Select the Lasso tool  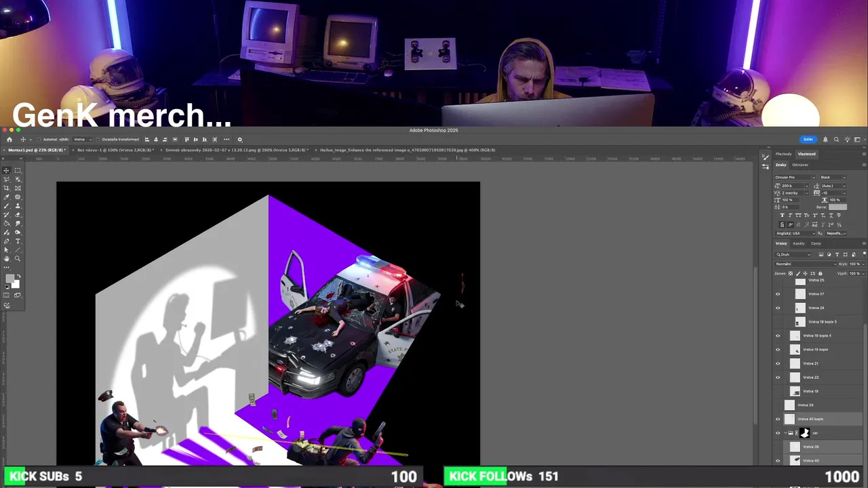pyautogui.click(x=6, y=179)
